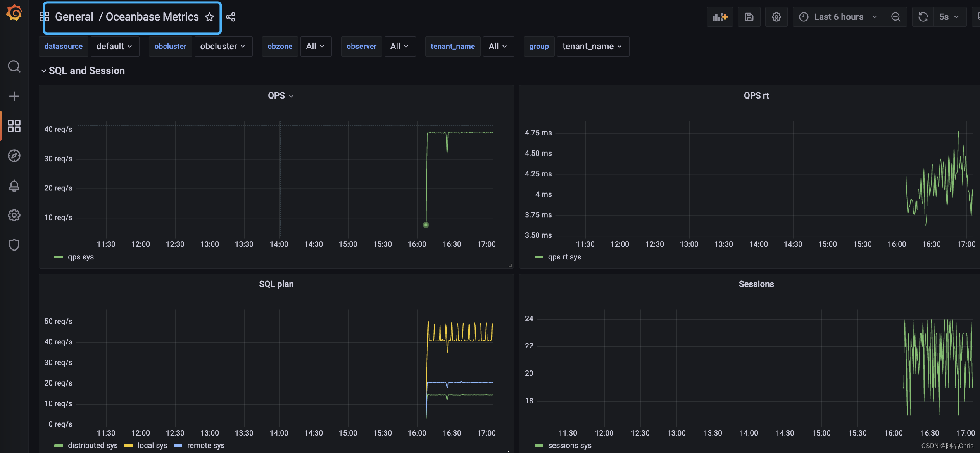Click the General folder breadcrumb
Screen dimensions: 980x453
74,17
